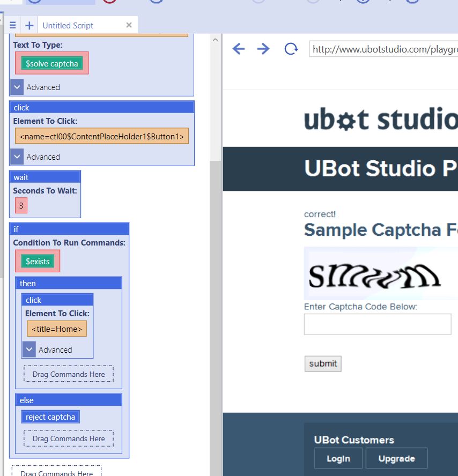
Task: Edit the Seconds To Wait value 3
Action: point(21,205)
